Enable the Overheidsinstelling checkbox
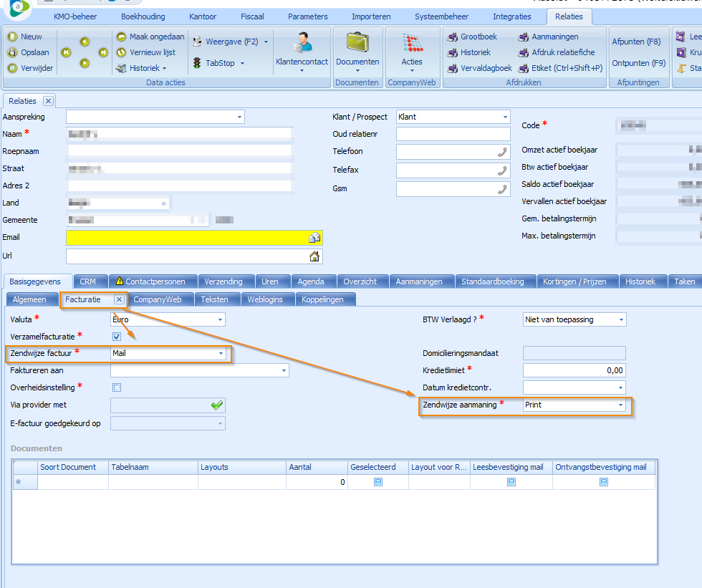The height and width of the screenshot is (588, 702). (117, 387)
